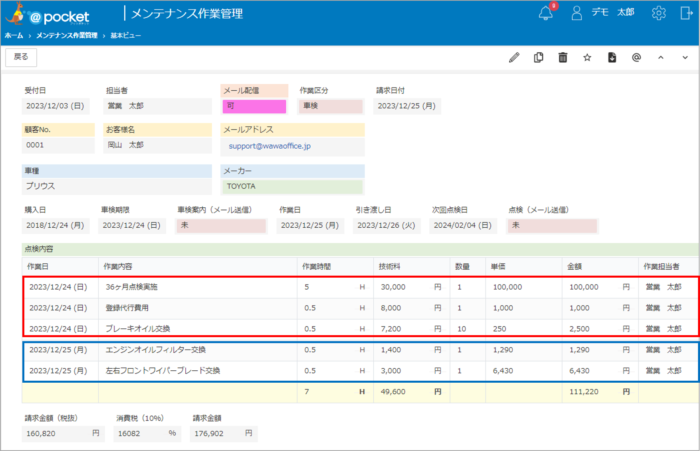Viewport: 700px width, 451px height.
Task: Click the trash delete icon
Action: point(563,58)
